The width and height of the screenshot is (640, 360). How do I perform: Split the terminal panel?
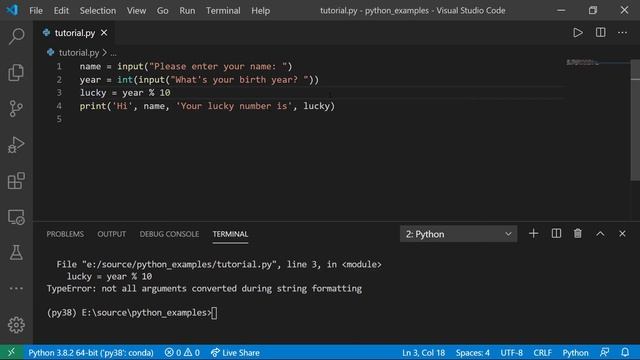pyautogui.click(x=556, y=234)
